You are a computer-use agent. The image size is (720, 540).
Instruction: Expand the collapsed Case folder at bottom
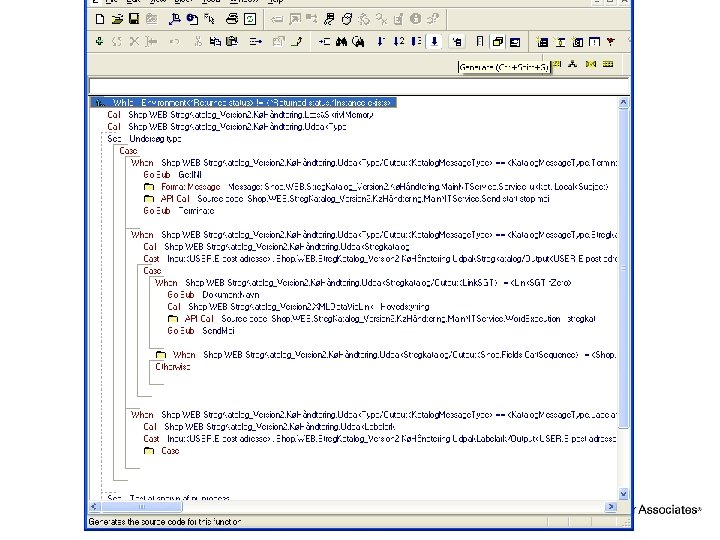click(x=149, y=451)
